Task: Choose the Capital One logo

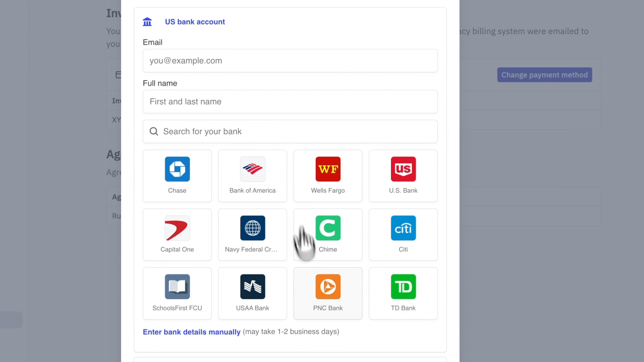Action: 177,228
